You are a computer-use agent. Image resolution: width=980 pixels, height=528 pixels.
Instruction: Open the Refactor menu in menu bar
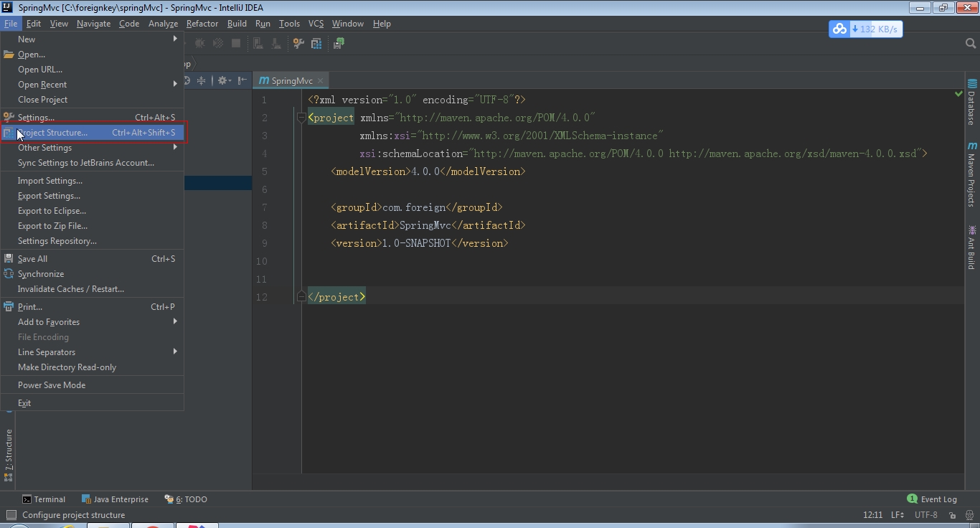click(x=202, y=24)
